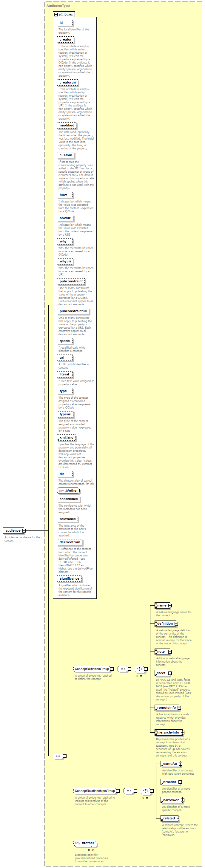Expand the hierarchyInfo element plus icon

tap(182, 732)
